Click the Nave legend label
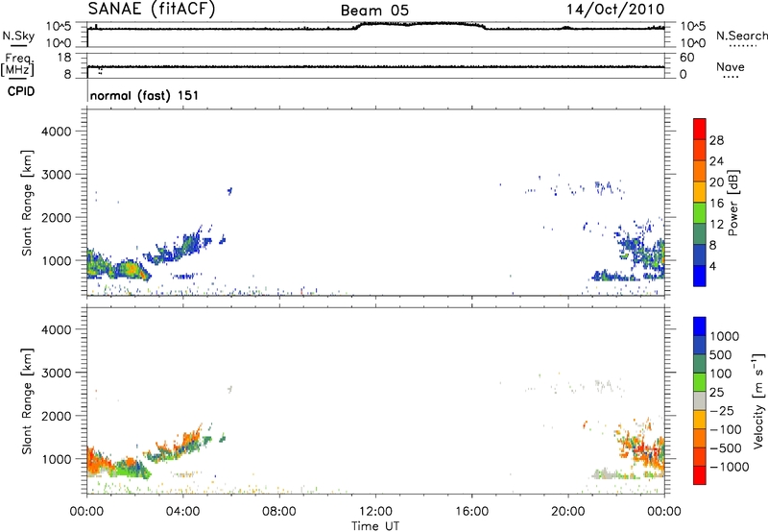768x532 pixels. click(731, 66)
